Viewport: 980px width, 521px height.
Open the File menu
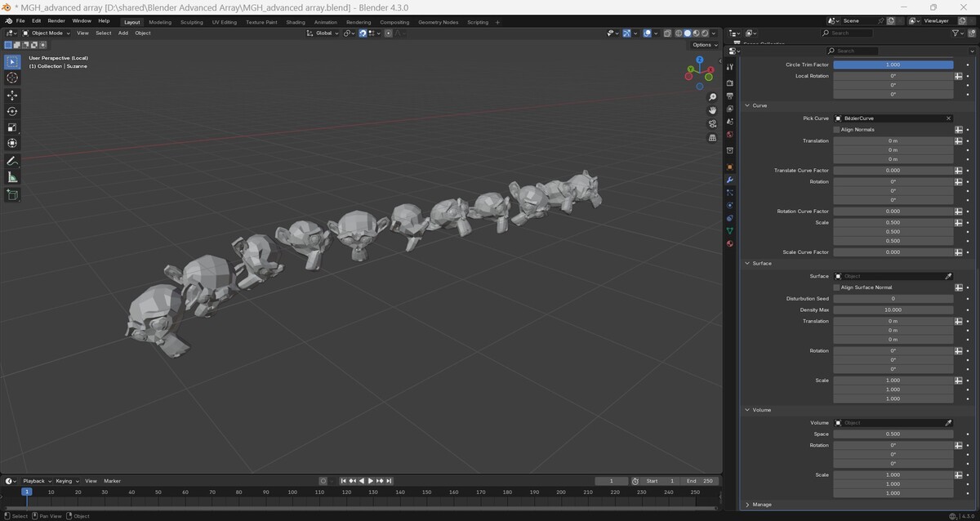pyautogui.click(x=20, y=20)
